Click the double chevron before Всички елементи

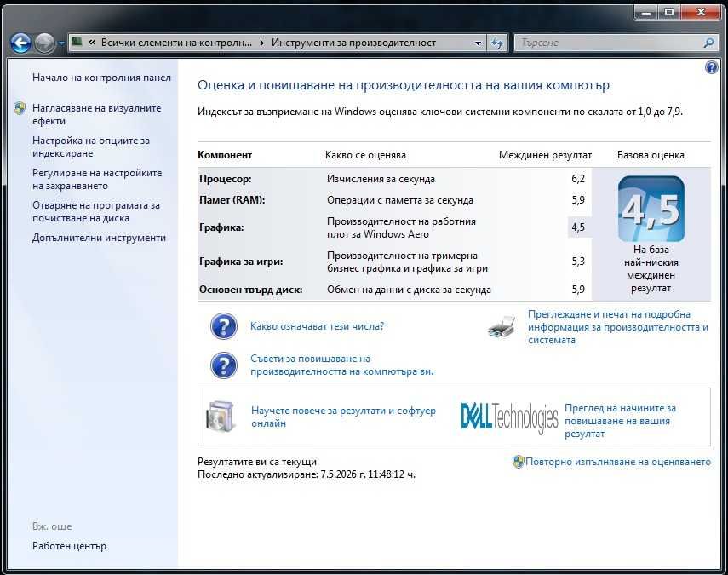pos(92,43)
